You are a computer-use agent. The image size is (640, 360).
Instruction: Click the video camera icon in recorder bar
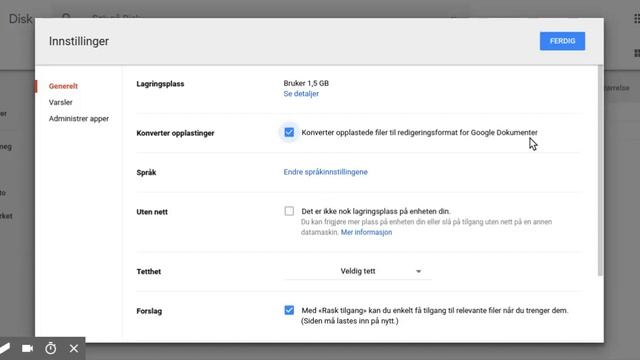(27, 349)
